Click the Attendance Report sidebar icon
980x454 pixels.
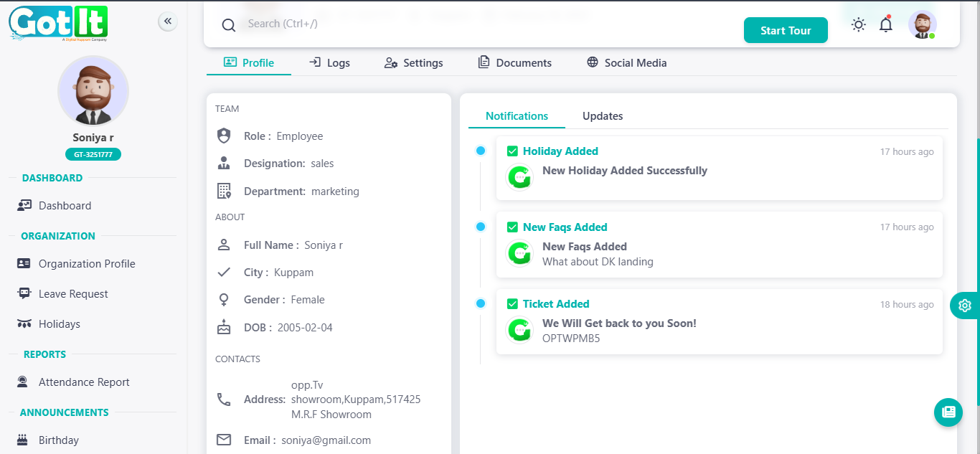tap(24, 382)
